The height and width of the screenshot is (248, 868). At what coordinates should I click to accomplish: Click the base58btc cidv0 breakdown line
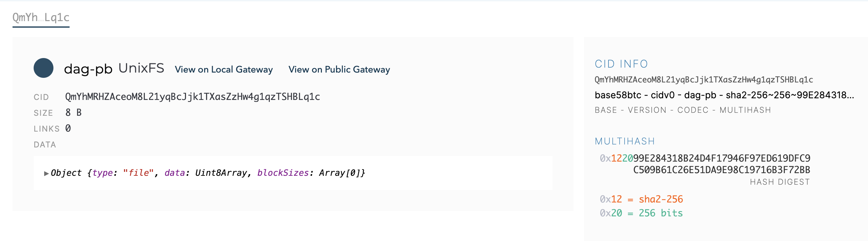[724, 95]
